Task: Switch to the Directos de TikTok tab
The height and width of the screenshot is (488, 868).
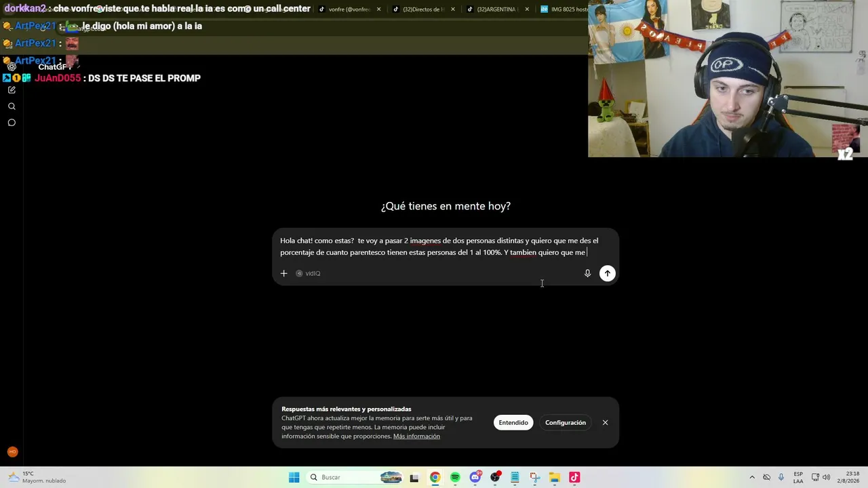Action: point(422,9)
